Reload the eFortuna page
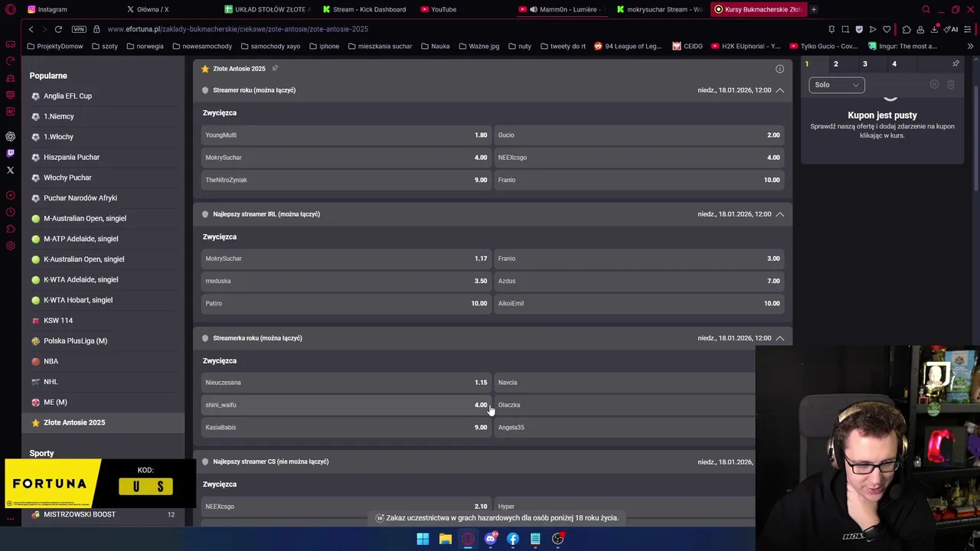This screenshot has height=551, width=980. [x=58, y=29]
